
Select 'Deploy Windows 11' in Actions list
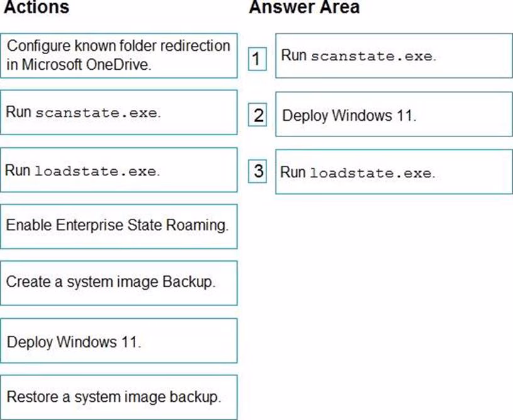119,342
